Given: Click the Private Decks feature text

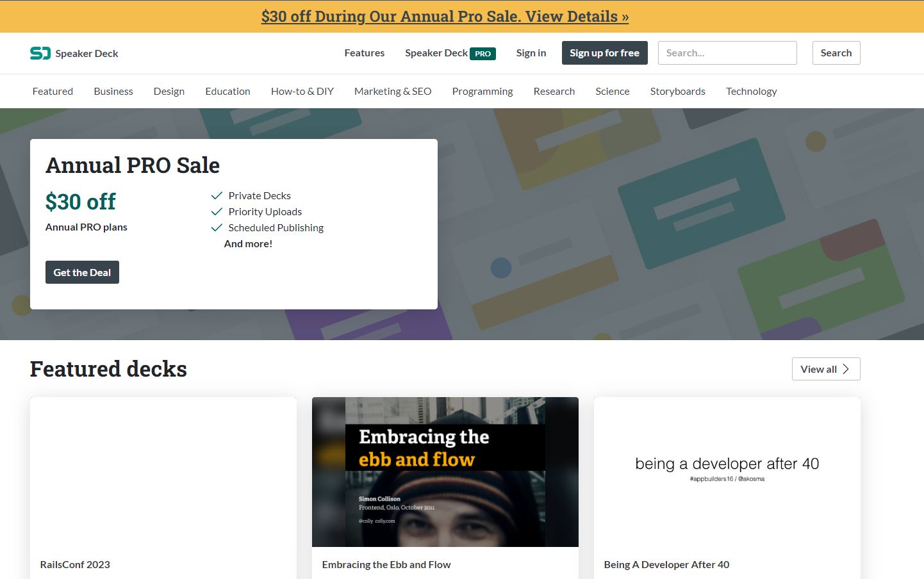Looking at the screenshot, I should 260,196.
